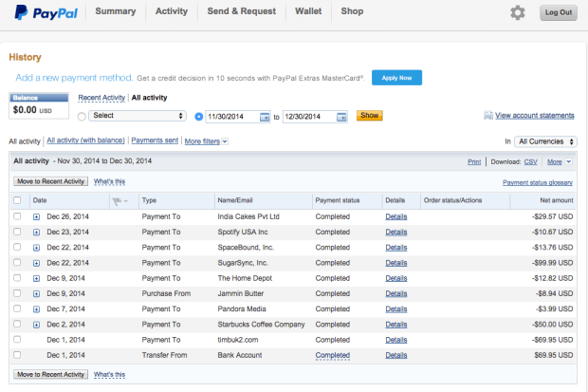Click the Add a new payment method link
The height and width of the screenshot is (392, 588).
coord(74,78)
